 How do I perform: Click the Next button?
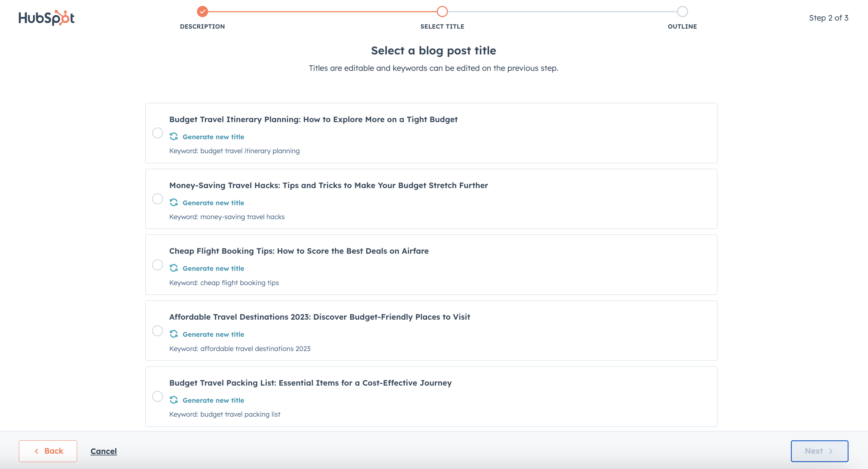coord(819,451)
